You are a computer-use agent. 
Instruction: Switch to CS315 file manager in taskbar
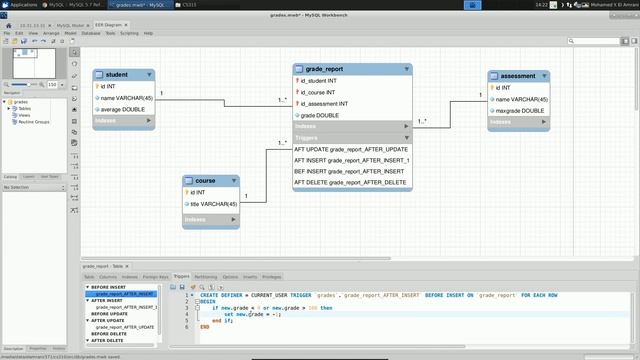tap(186, 5)
